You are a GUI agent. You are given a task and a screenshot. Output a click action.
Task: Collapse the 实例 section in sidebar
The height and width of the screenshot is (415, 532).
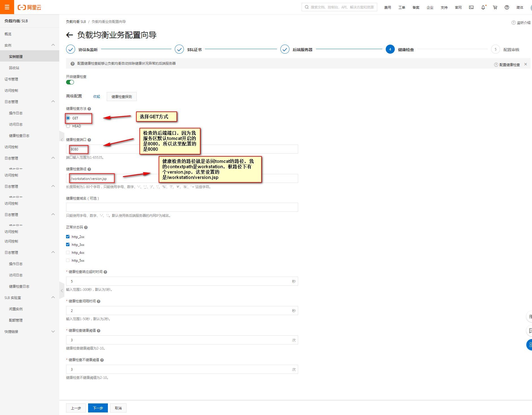53,45
